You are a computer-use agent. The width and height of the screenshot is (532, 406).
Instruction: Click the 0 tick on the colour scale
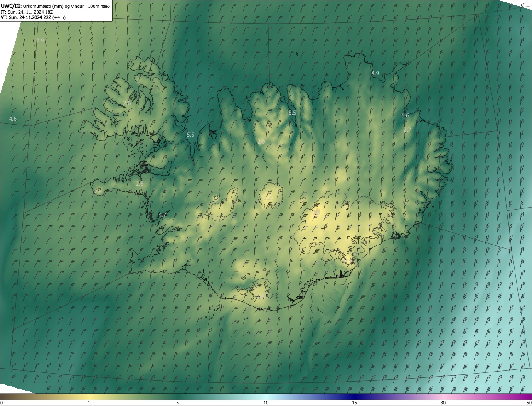(x=2, y=403)
